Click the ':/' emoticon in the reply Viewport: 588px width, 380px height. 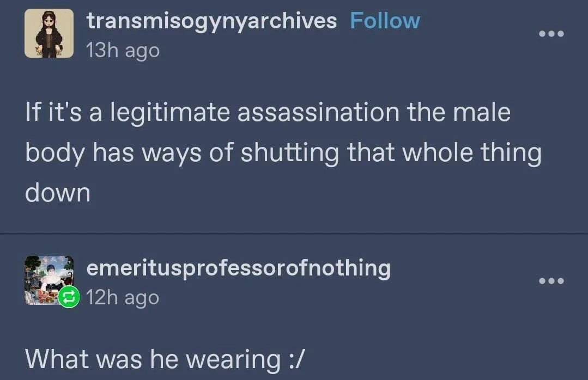click(297, 359)
